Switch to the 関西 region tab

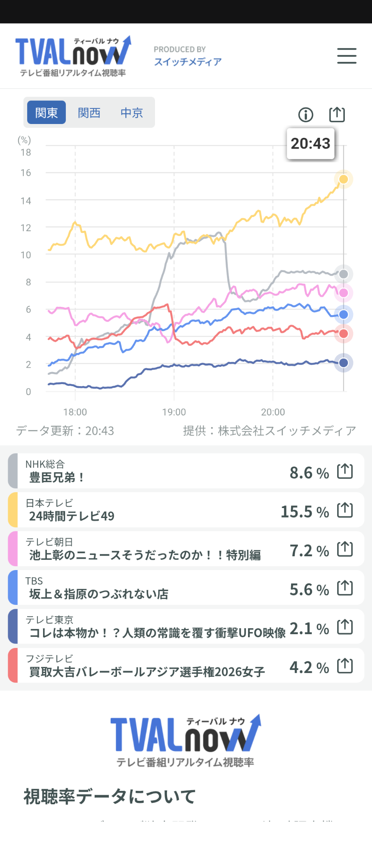click(x=89, y=112)
